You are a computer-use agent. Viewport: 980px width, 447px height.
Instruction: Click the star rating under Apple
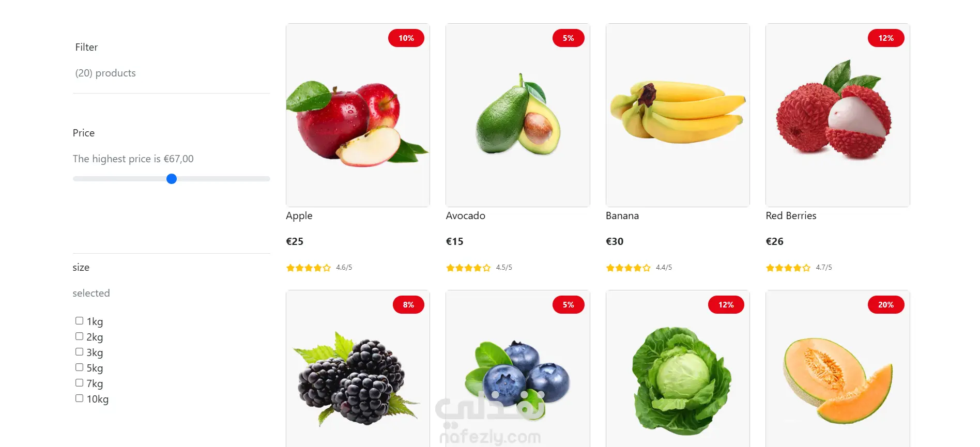click(x=308, y=268)
